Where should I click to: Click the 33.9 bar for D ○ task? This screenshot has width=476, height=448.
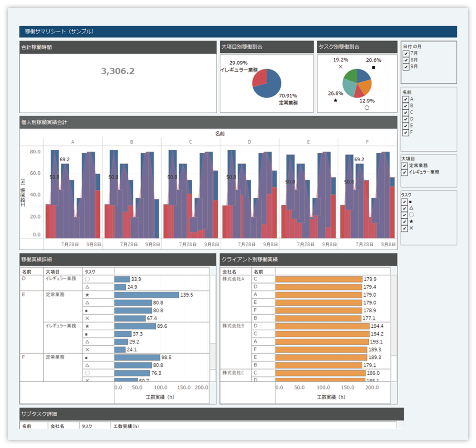pyautogui.click(x=122, y=279)
